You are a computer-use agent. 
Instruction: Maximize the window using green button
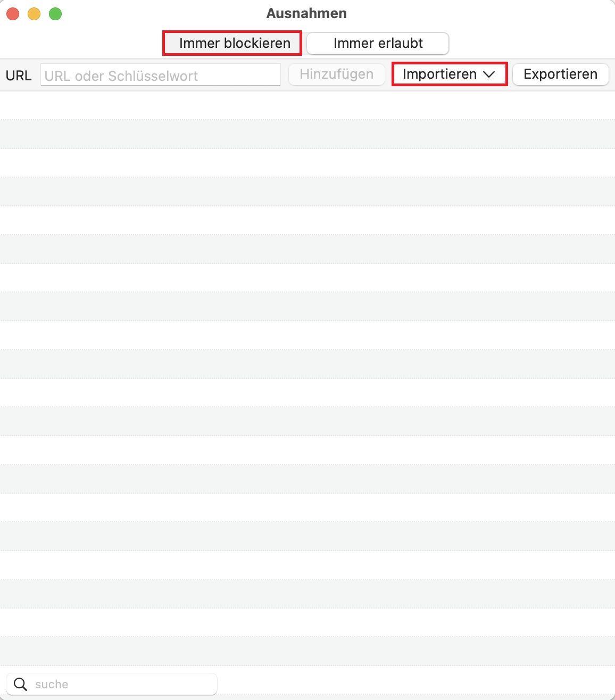coord(55,14)
